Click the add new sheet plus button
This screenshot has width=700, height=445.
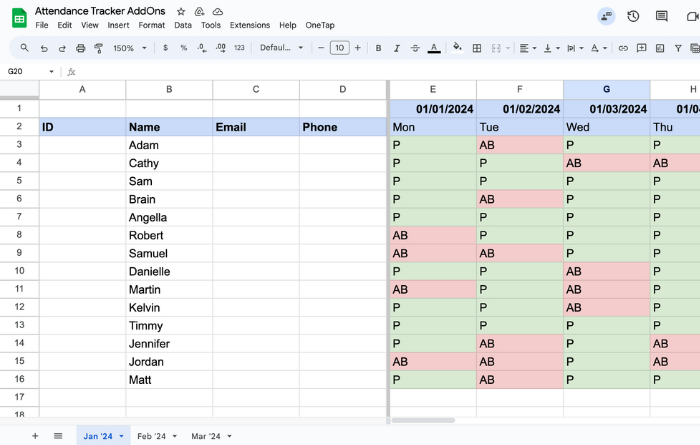pyautogui.click(x=35, y=436)
